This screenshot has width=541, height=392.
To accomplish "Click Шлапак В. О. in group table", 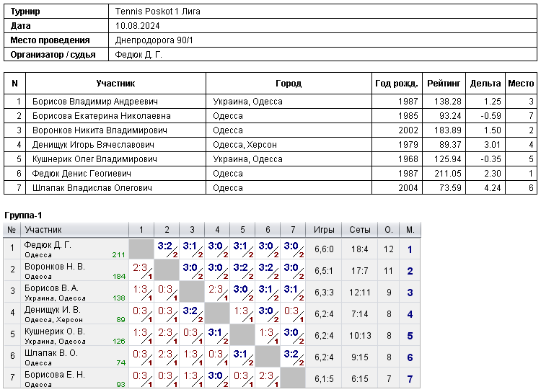I will click(51, 353).
